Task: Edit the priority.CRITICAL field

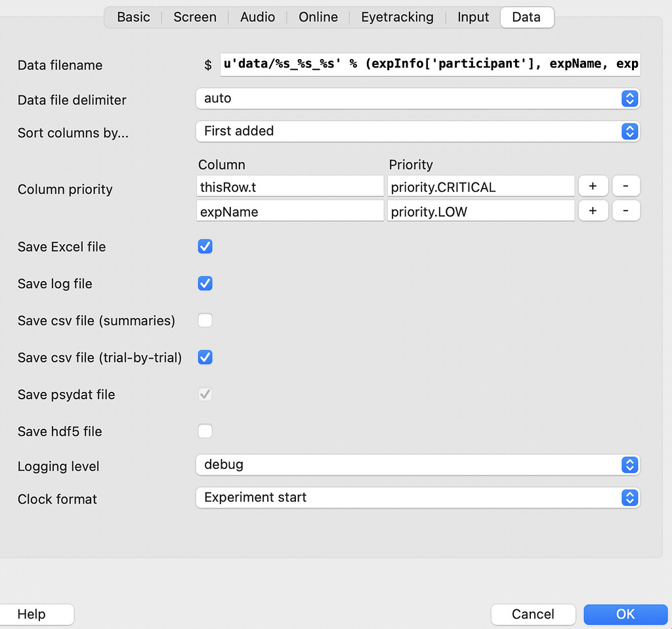Action: point(481,186)
